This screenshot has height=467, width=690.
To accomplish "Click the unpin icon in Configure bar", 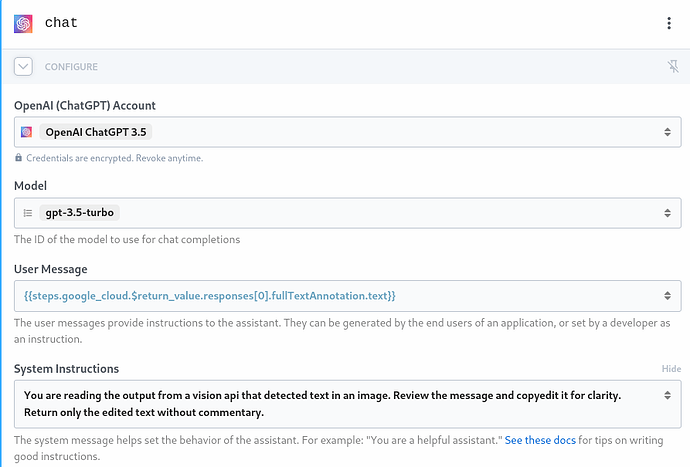I will [673, 66].
